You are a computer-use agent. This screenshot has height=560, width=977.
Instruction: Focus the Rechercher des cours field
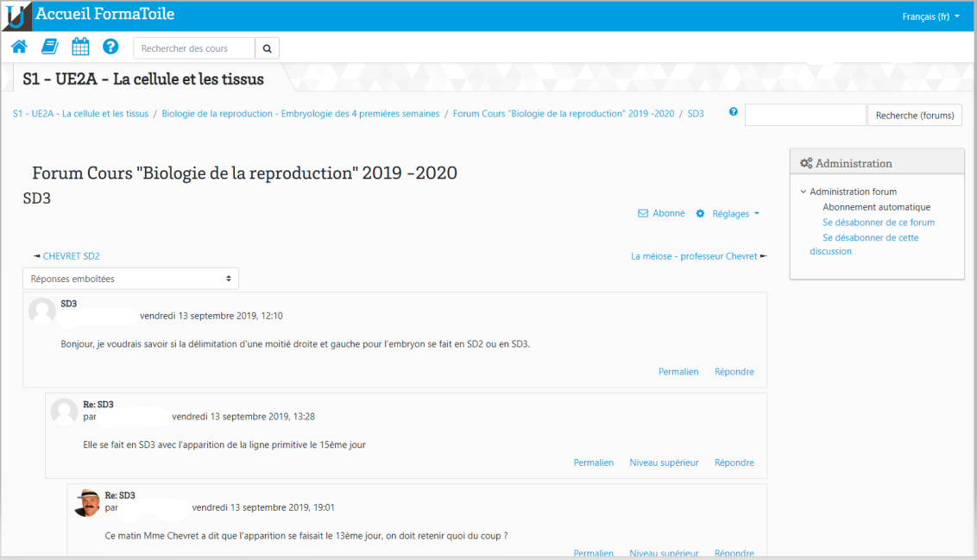coord(194,48)
